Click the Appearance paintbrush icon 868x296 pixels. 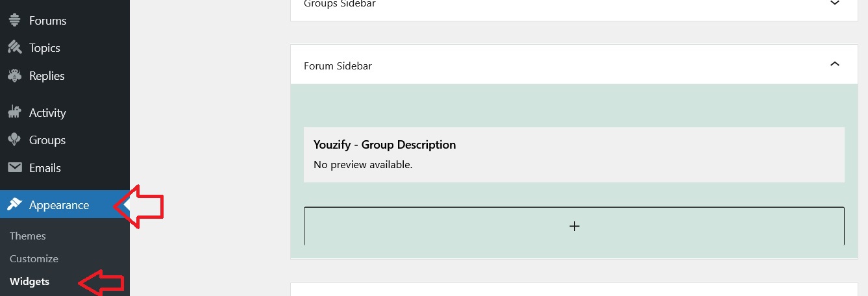click(14, 204)
